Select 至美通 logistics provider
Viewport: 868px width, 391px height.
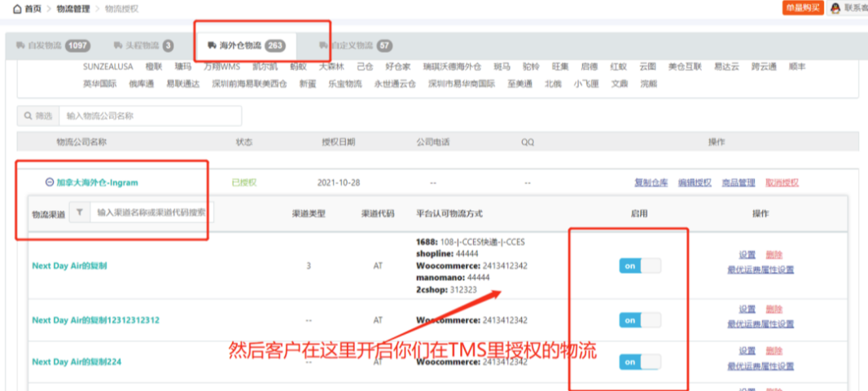(x=519, y=84)
